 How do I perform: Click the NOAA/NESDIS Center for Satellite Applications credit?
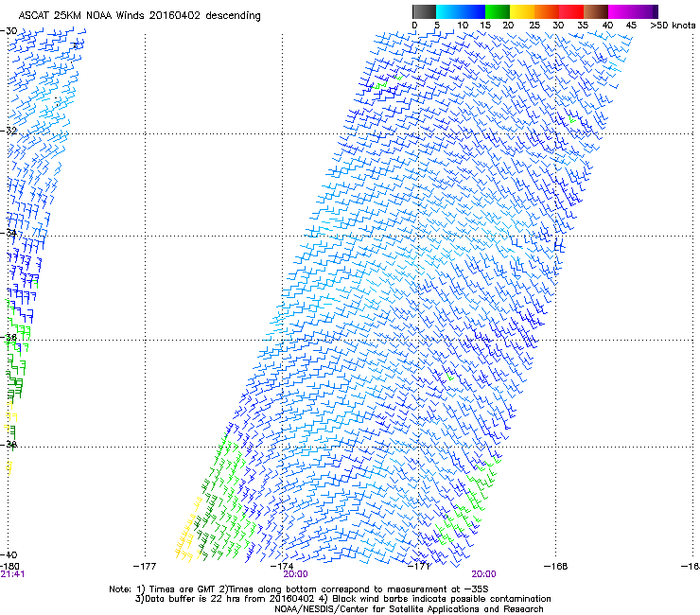tap(409, 609)
